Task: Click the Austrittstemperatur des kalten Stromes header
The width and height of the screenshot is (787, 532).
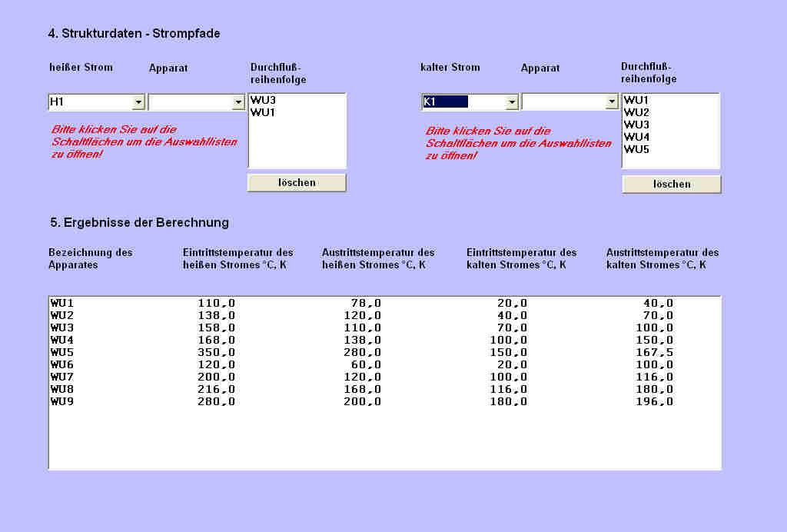Action: pyautogui.click(x=662, y=258)
